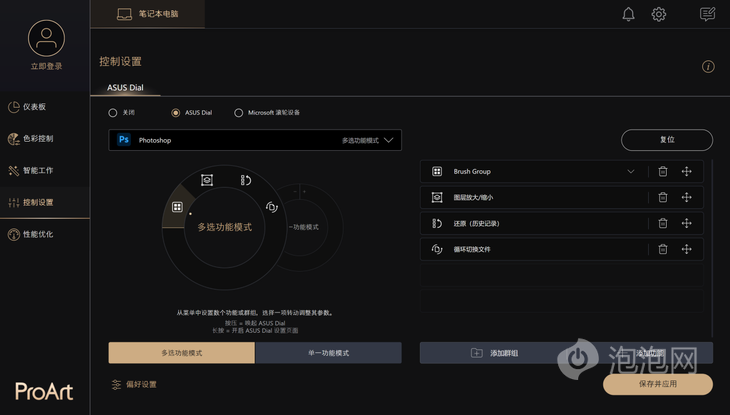Click the 循环切换文件 row icon
Viewport: 730px width, 415px height.
[x=437, y=249]
